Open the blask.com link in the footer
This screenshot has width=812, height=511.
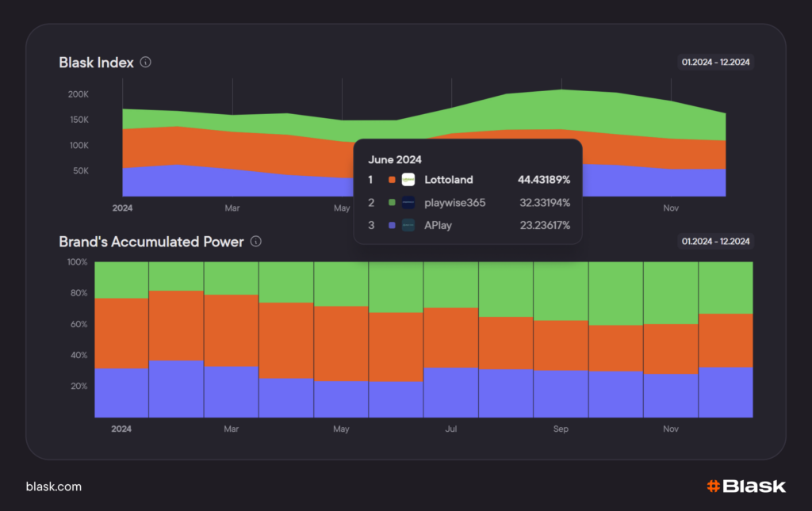(54, 486)
